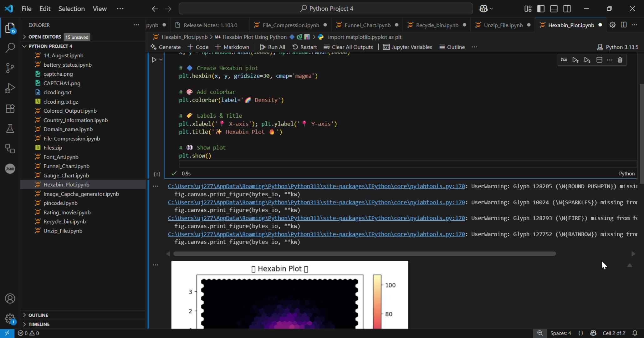
Task: Open the Testing view
Action: coord(10,129)
